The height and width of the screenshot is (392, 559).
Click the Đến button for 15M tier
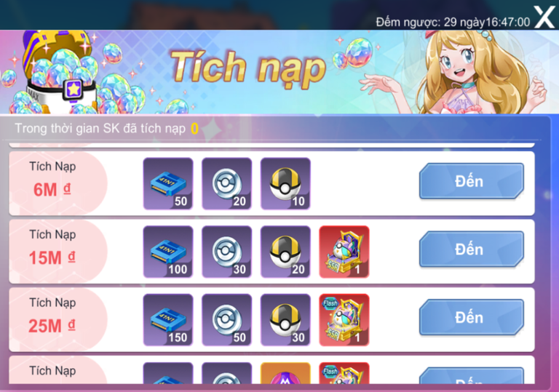pyautogui.click(x=472, y=249)
